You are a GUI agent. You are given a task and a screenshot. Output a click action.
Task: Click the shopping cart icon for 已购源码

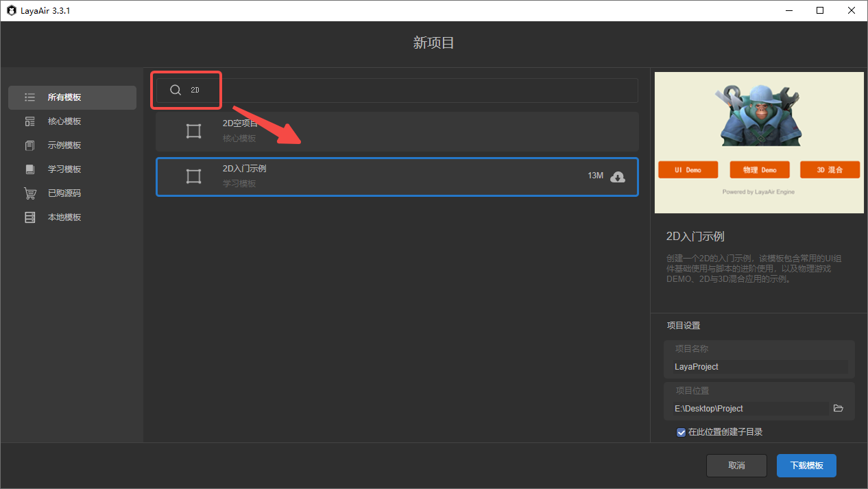pyautogui.click(x=29, y=193)
